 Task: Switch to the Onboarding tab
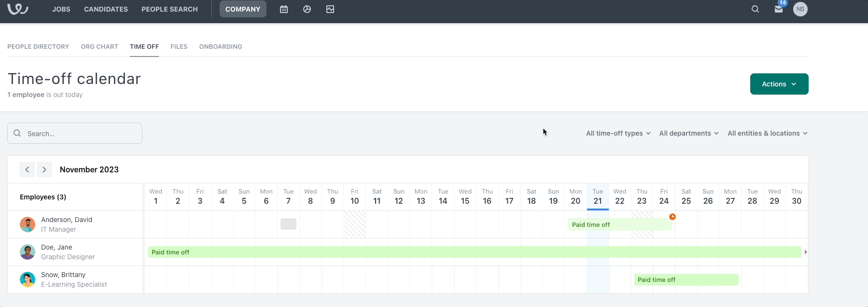point(221,47)
